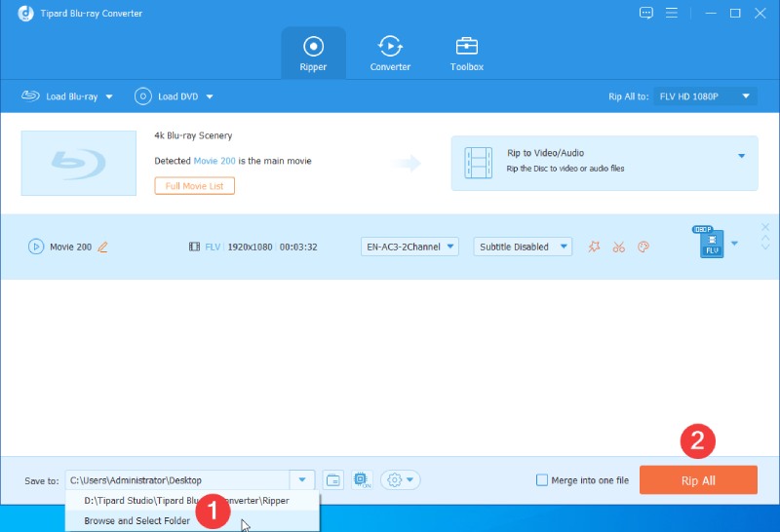Toggle the hardware acceleration chip icon
The width and height of the screenshot is (780, 532).
(x=362, y=479)
